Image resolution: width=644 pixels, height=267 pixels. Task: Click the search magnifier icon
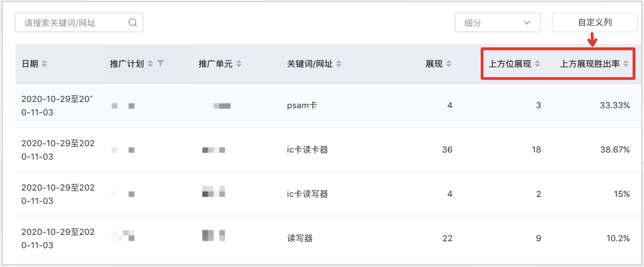click(x=133, y=22)
